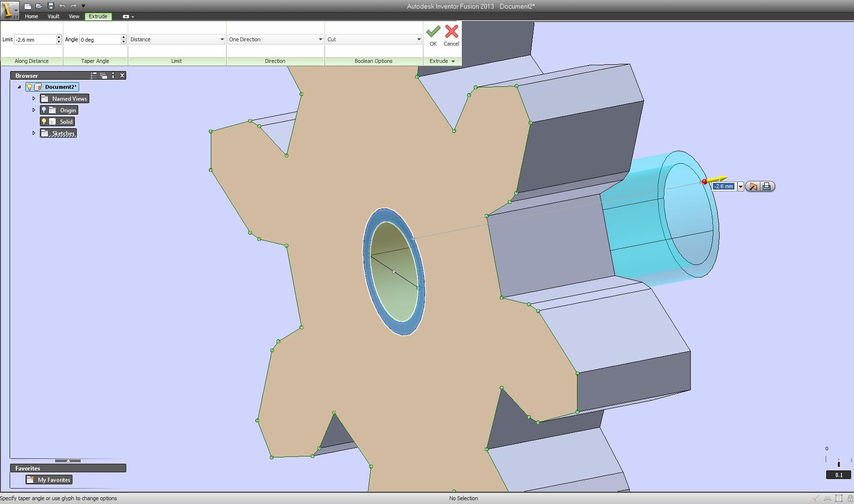Expand the Sketches tree node
The image size is (854, 504).
tap(34, 133)
